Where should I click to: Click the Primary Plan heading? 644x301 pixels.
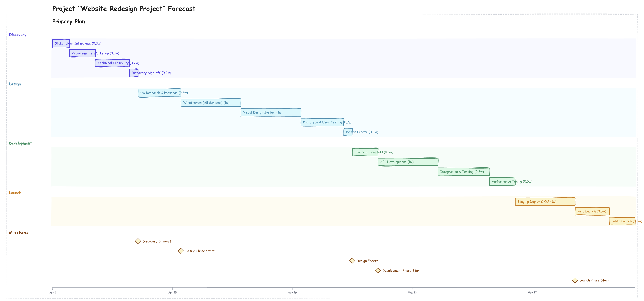68,21
